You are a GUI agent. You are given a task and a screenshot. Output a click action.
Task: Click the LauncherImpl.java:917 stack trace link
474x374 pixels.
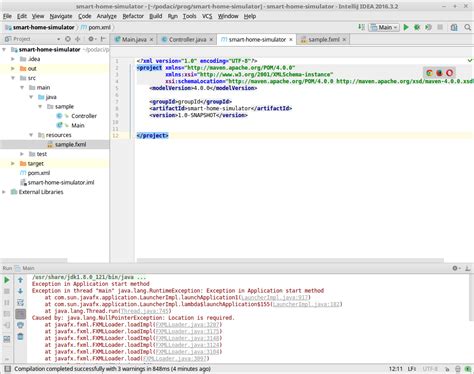(275, 297)
